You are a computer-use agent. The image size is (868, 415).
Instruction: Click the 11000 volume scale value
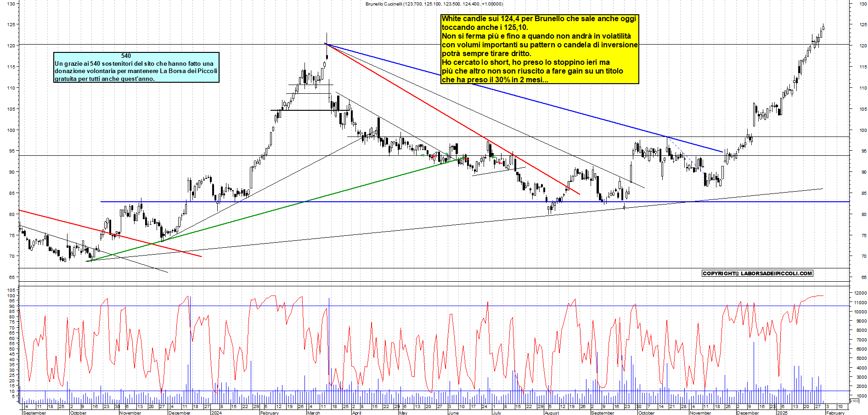(860, 302)
